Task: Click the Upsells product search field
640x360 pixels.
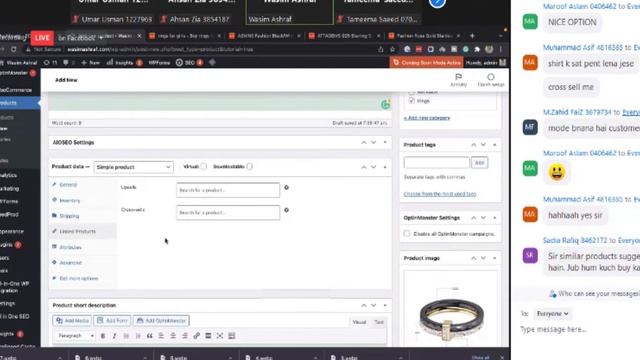Action: (x=228, y=190)
